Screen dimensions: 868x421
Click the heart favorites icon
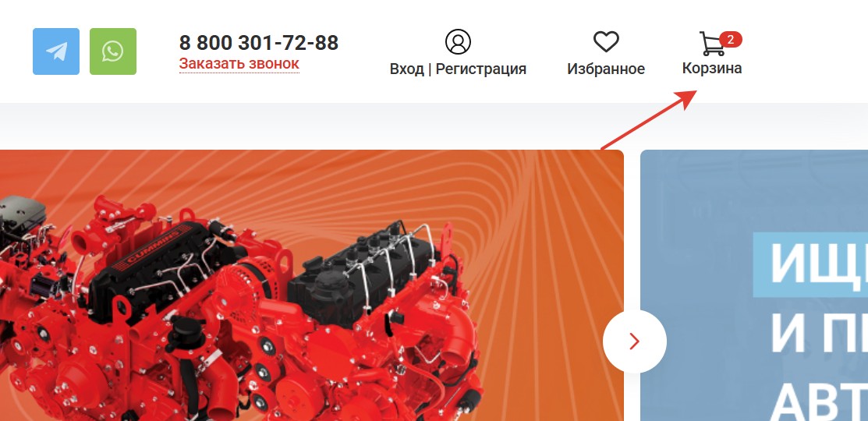[x=606, y=42]
